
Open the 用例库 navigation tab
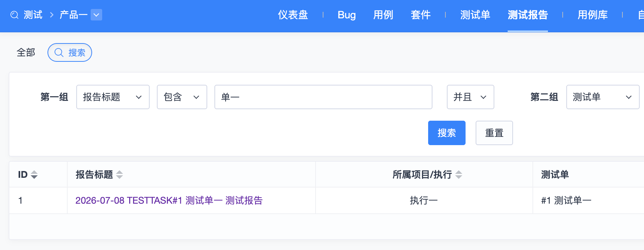tap(593, 15)
